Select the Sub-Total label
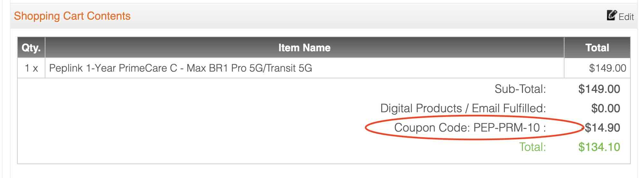Screen dimensions: 644x178 520,89
